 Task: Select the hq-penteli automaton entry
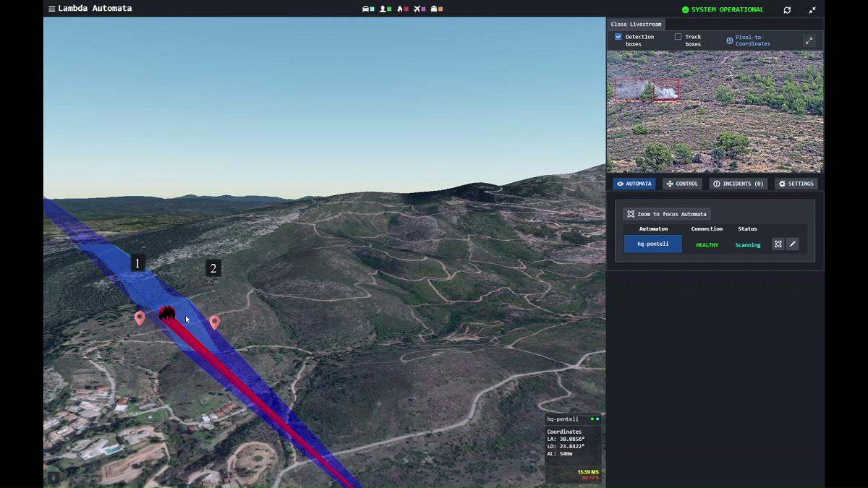(x=652, y=244)
